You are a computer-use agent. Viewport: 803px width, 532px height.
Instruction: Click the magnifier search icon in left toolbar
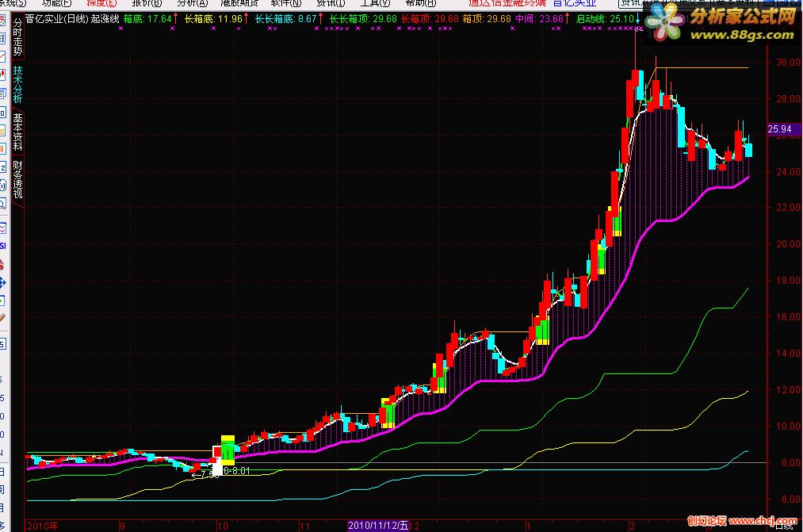tap(2, 204)
